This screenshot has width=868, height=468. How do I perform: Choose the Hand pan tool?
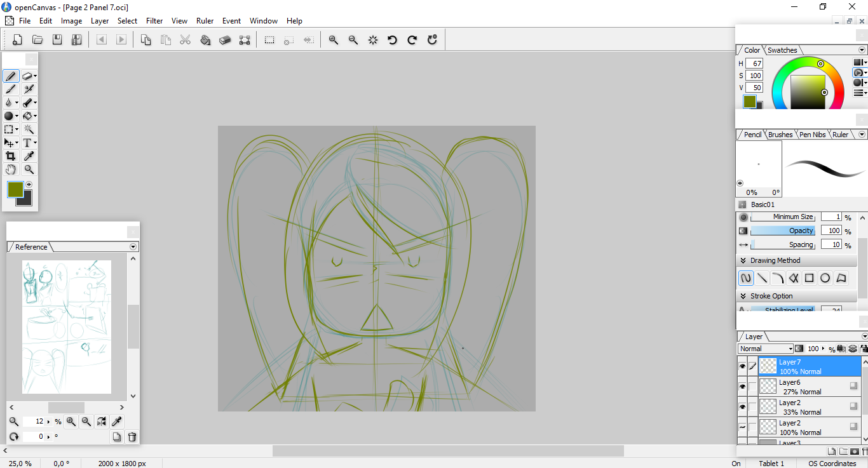pyautogui.click(x=10, y=170)
